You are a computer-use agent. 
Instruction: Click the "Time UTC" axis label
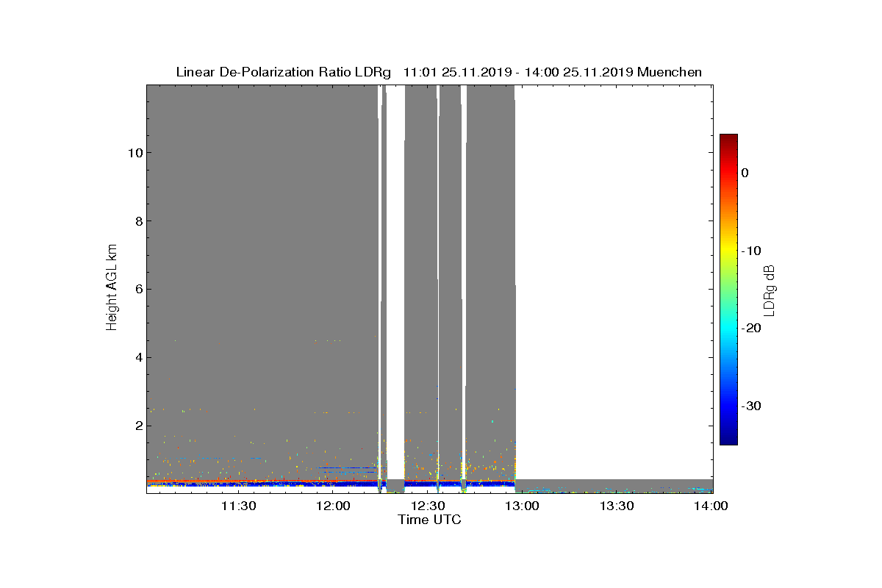point(429,520)
